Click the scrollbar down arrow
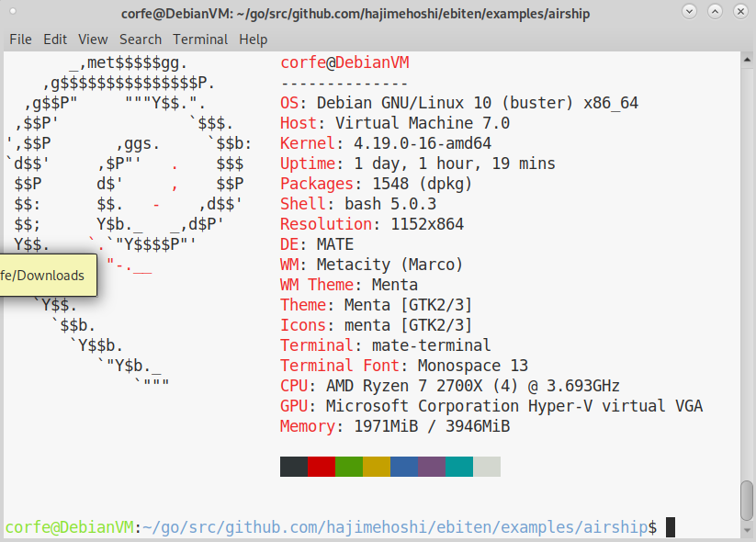This screenshot has width=756, height=542. [747, 529]
